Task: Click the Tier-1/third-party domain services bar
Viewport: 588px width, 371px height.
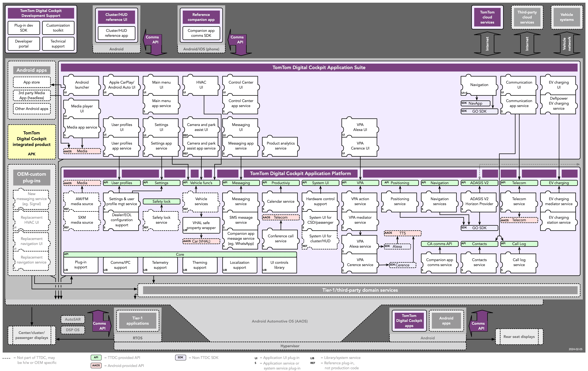Action: tap(360, 290)
